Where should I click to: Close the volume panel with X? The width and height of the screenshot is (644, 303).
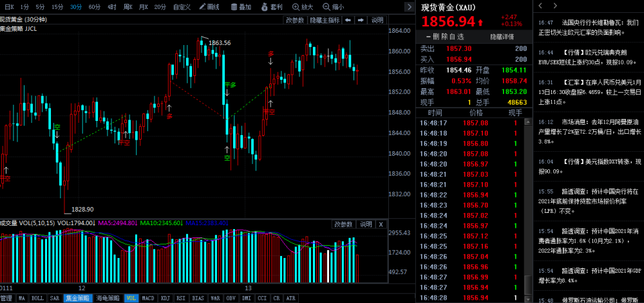tap(381, 225)
